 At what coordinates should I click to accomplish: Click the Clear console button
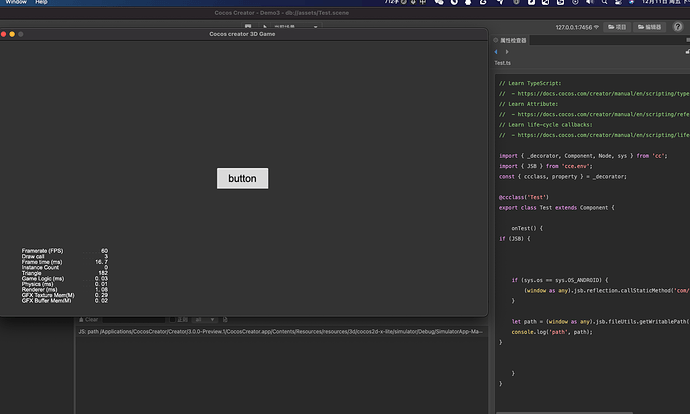click(x=89, y=319)
